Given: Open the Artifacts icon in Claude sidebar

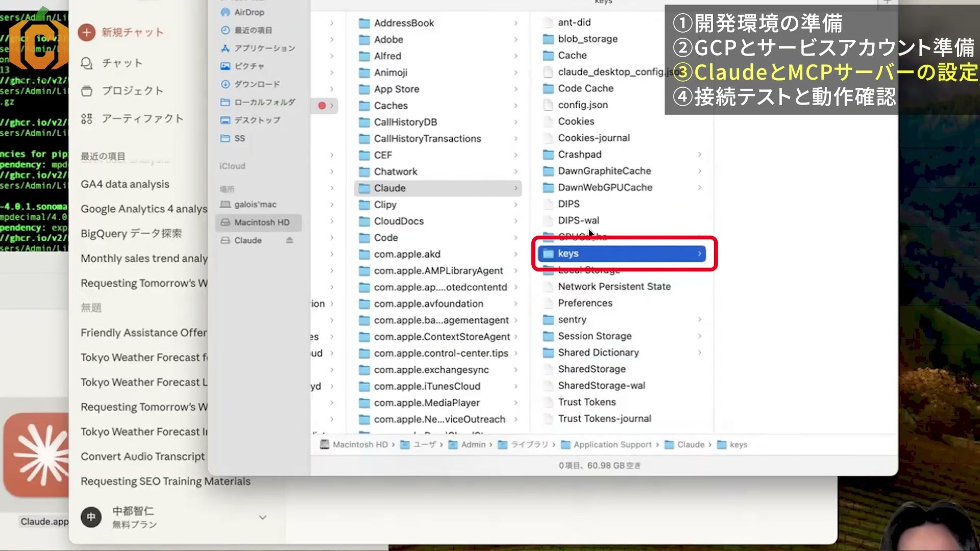Looking at the screenshot, I should (x=87, y=119).
